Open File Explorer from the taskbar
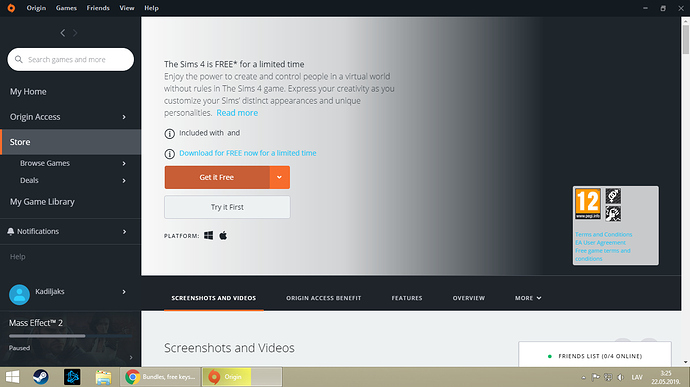 tap(103, 377)
